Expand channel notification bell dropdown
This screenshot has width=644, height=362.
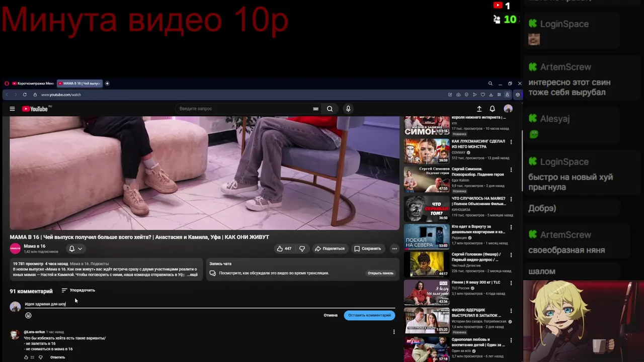tap(75, 248)
